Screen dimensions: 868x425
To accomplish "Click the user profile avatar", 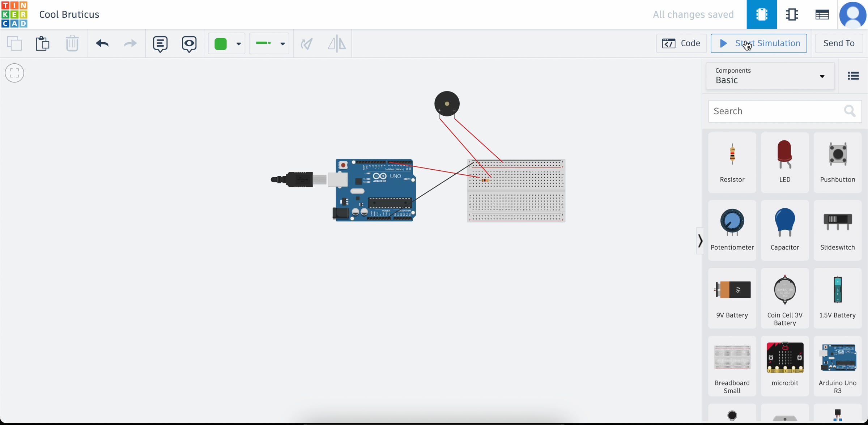I will [852, 14].
